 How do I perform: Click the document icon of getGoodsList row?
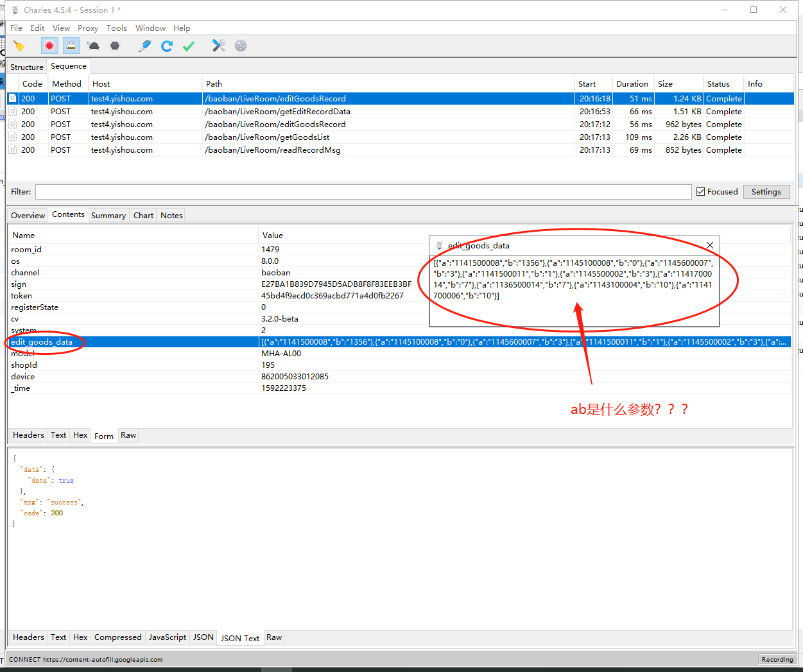coord(13,137)
